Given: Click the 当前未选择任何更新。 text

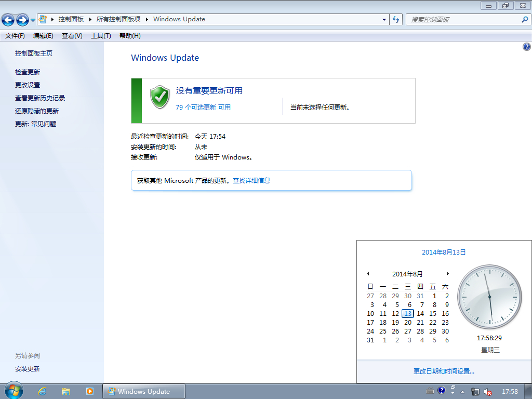Looking at the screenshot, I should click(x=320, y=107).
